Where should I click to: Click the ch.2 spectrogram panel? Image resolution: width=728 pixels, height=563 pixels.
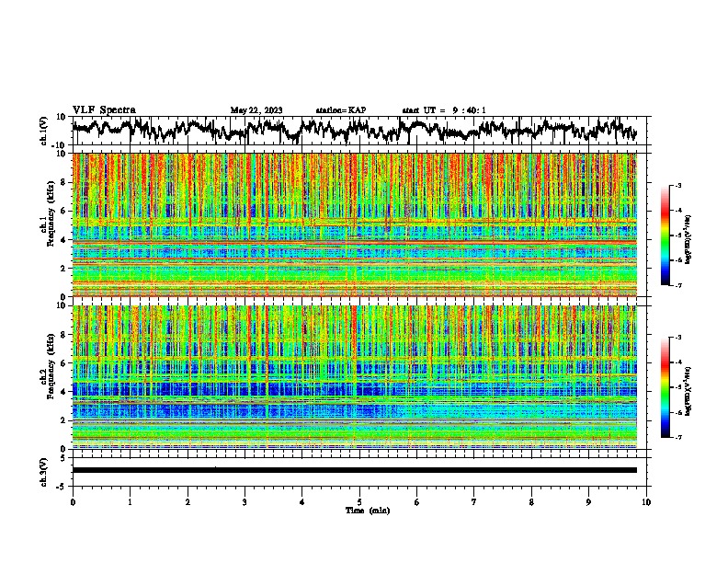click(x=354, y=377)
